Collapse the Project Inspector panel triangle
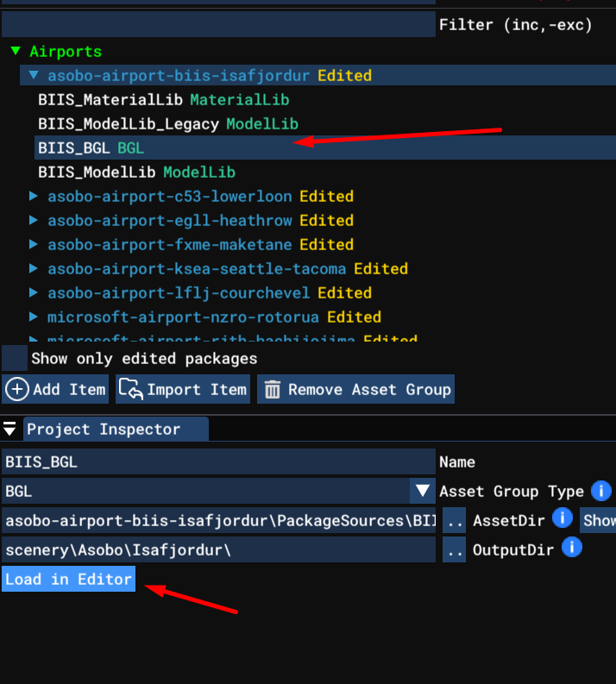This screenshot has width=616, height=684. [x=10, y=429]
